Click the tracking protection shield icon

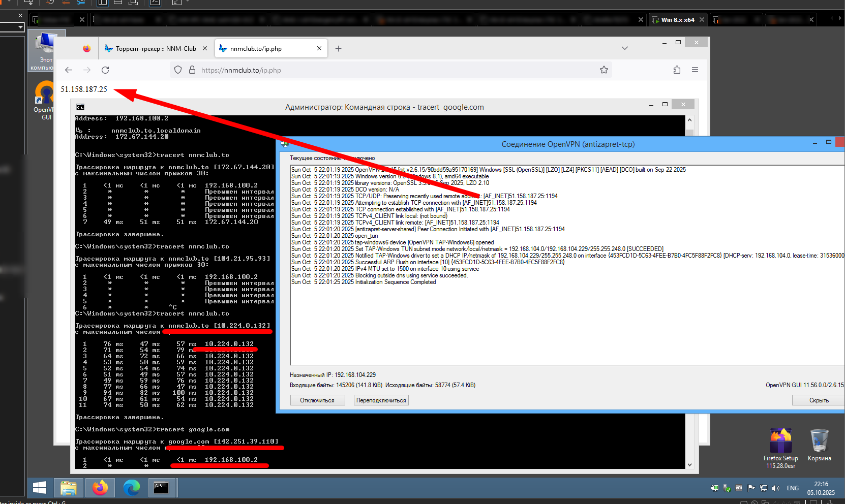[x=178, y=70]
